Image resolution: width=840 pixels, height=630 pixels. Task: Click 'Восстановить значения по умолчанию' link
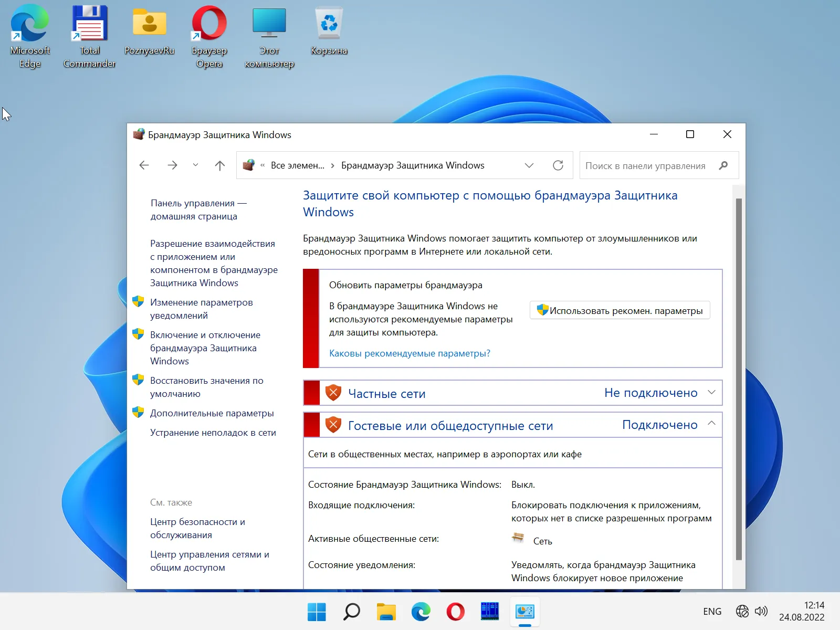(x=207, y=387)
